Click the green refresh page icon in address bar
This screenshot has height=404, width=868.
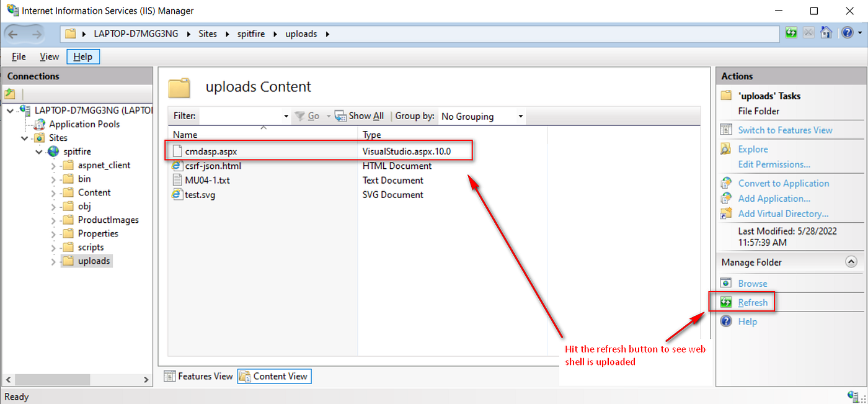pos(790,33)
